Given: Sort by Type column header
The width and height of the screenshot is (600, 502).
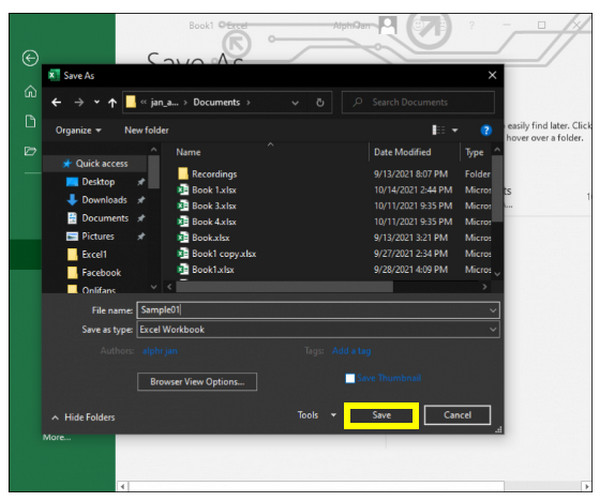Looking at the screenshot, I should point(474,152).
